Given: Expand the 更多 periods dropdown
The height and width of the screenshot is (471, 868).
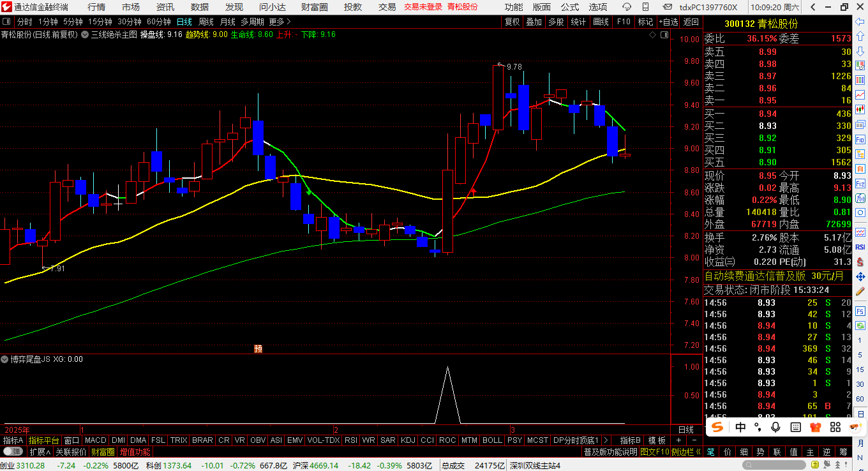Looking at the screenshot, I should coord(280,21).
